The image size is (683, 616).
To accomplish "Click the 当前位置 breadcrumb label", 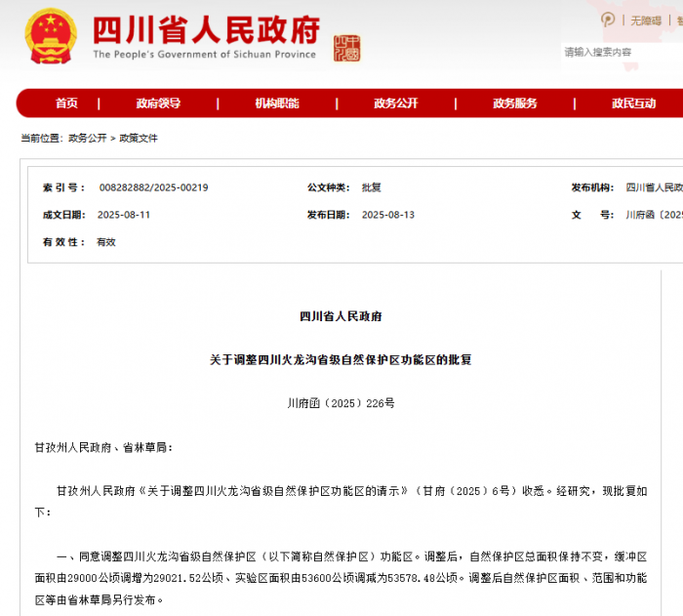I will 42,139.
